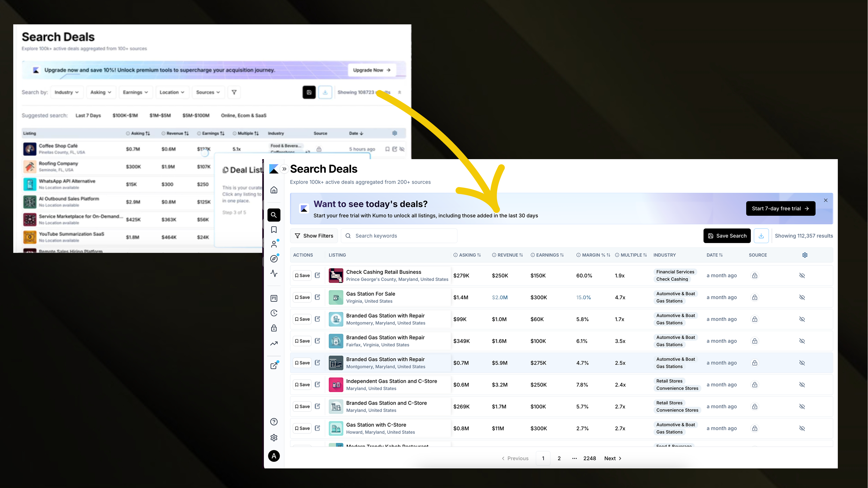
Task: Open the compass explore sidebar icon
Action: point(274,259)
